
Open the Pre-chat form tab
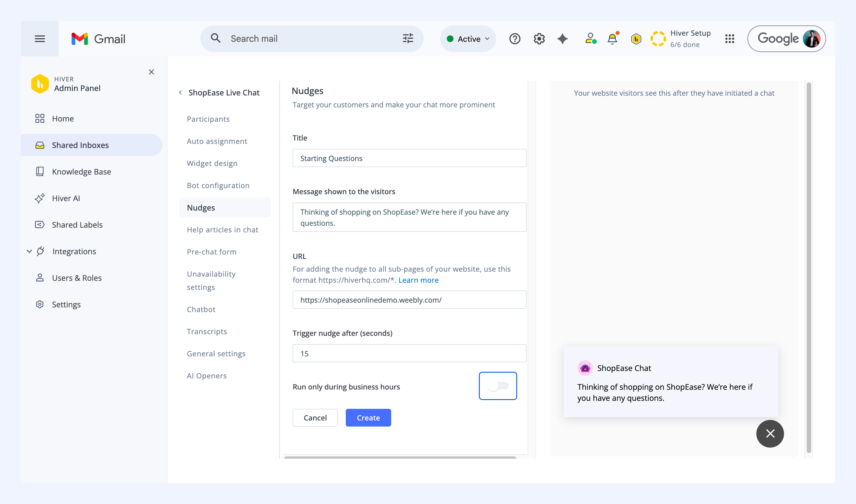211,252
